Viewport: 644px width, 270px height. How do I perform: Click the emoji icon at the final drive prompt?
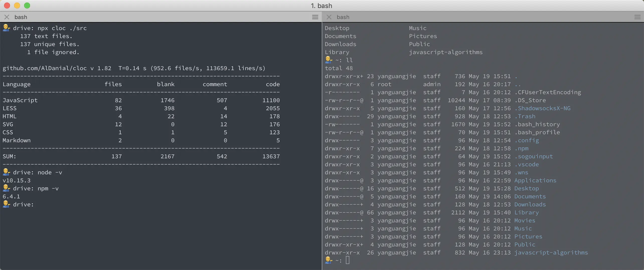pos(6,204)
